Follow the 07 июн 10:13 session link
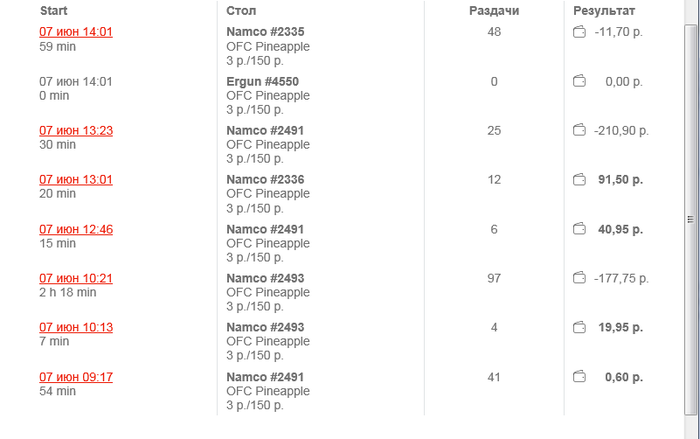This screenshot has width=700, height=439. pos(76,327)
